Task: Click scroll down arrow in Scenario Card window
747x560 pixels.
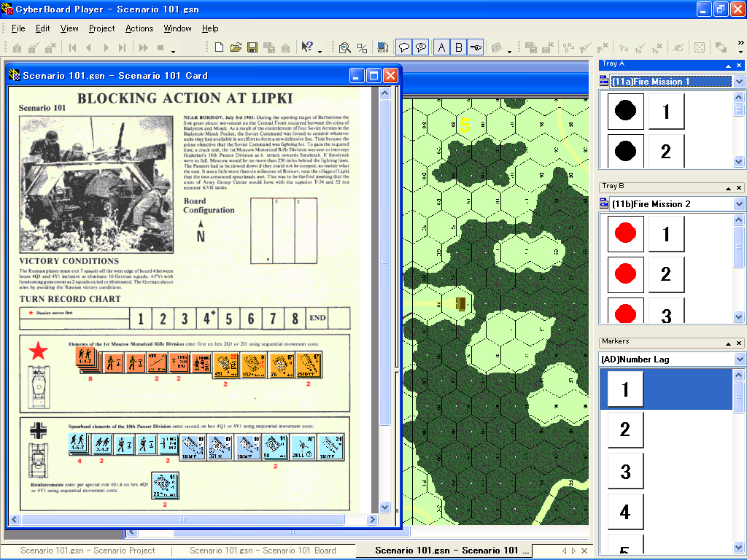Action: click(385, 507)
